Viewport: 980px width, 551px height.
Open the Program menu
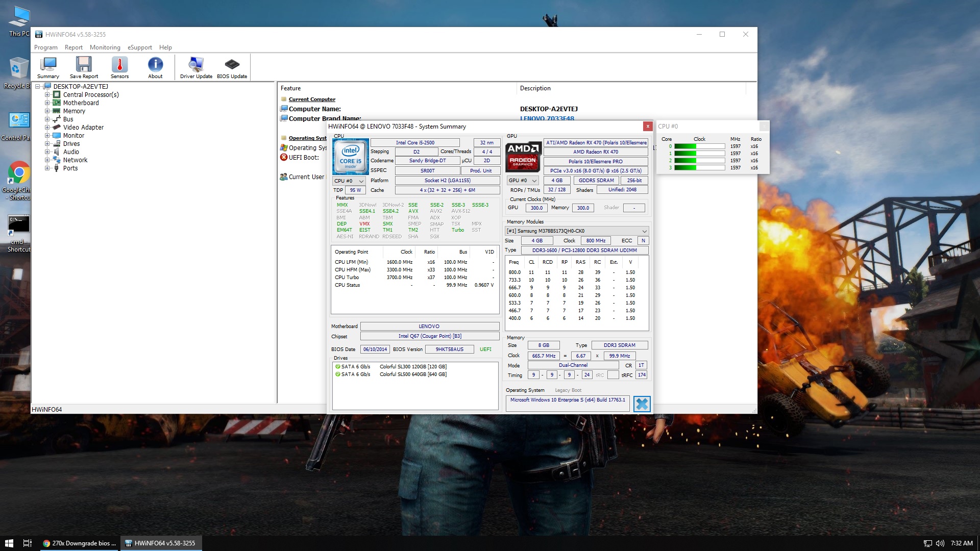pos(46,47)
